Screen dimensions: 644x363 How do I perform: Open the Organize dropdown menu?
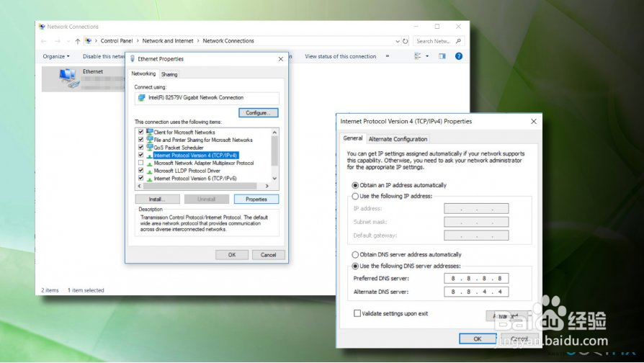tap(56, 56)
